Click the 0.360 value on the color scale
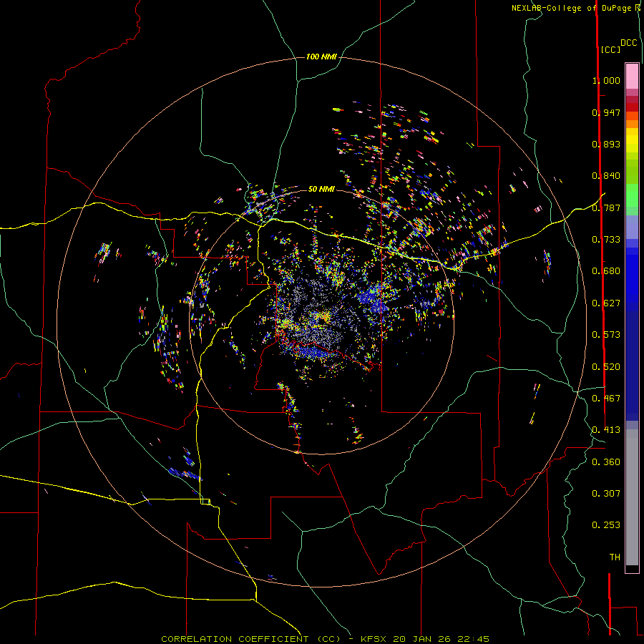The image size is (644, 644). click(x=606, y=462)
